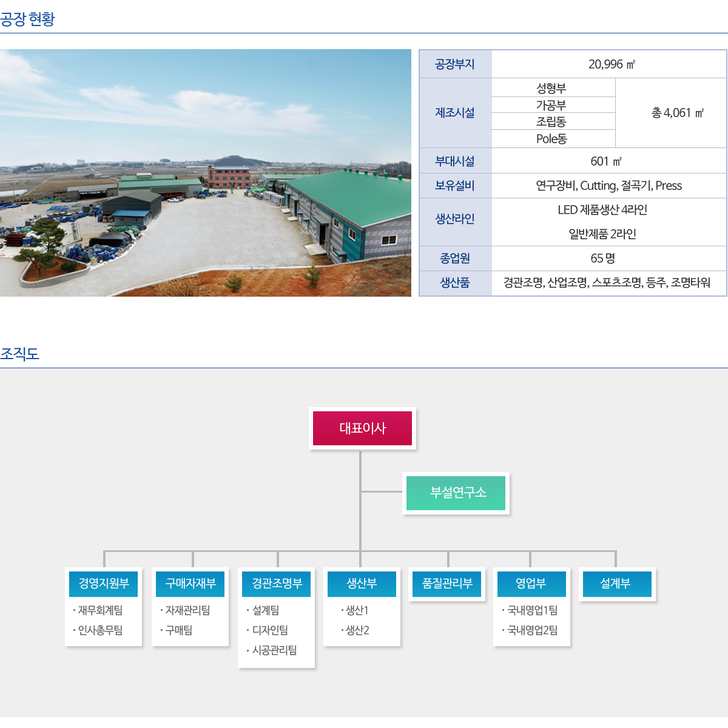728x728 pixels.
Task: Click the 경영지원부 department header
Action: 104,584
